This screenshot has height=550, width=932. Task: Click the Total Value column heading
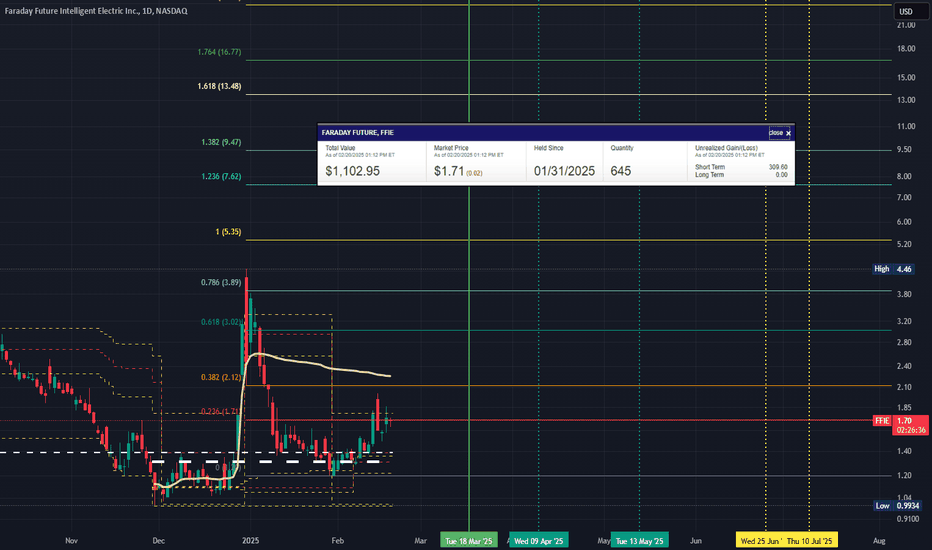[x=340, y=148]
